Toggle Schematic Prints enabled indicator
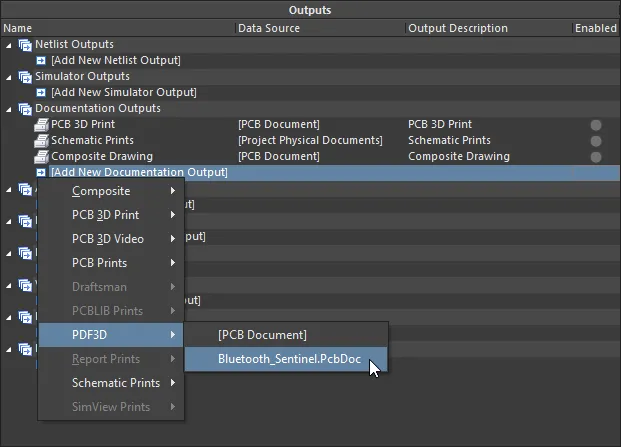 (x=596, y=141)
